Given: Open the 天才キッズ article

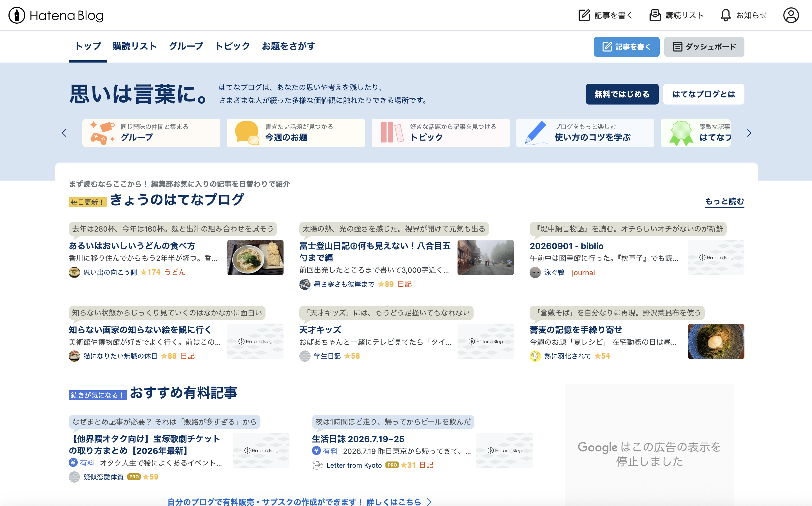Looking at the screenshot, I should pyautogui.click(x=320, y=330).
